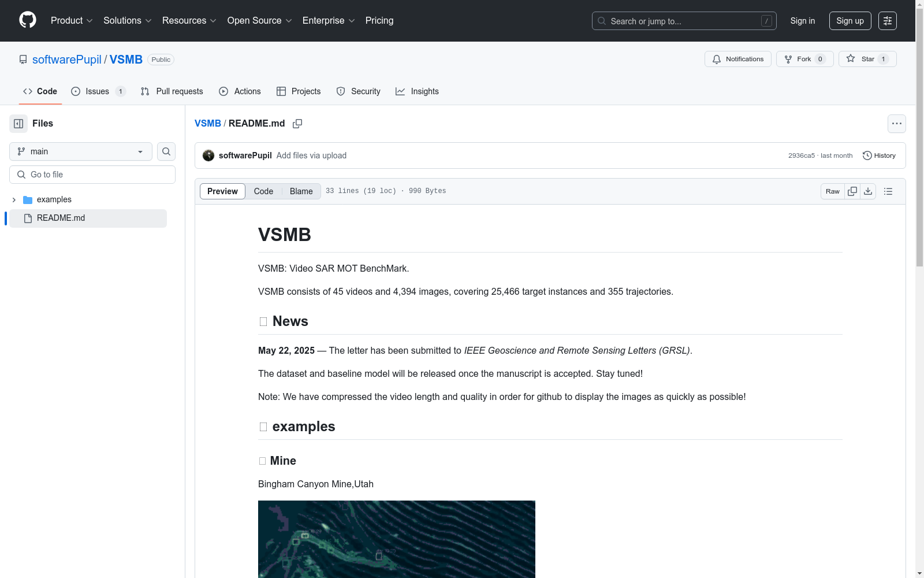Open the Actions tab
The image size is (924, 578).
240,91
